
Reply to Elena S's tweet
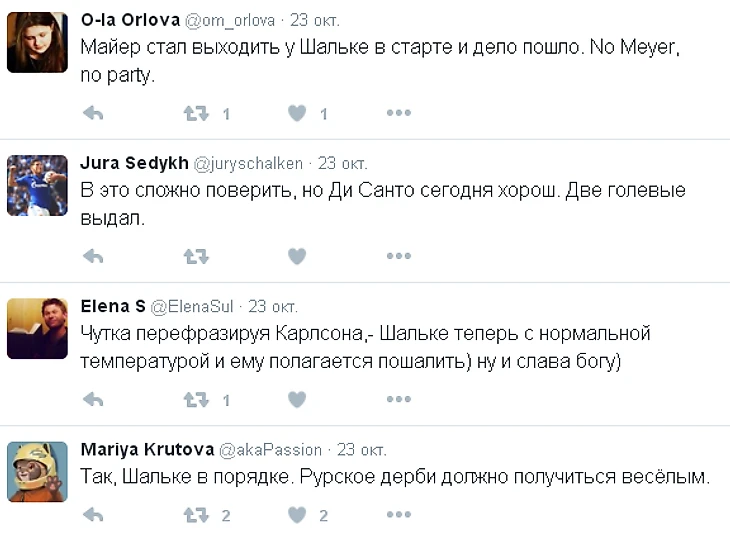pos(93,400)
